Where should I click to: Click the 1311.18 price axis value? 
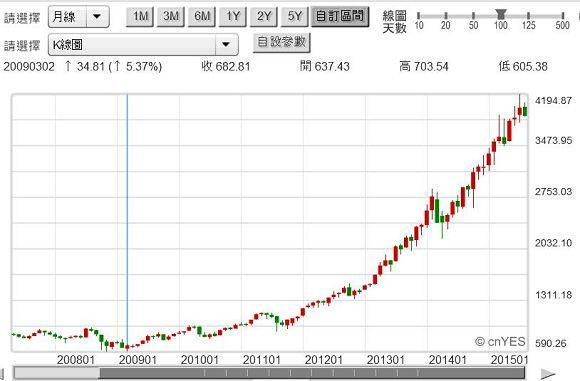pos(553,295)
